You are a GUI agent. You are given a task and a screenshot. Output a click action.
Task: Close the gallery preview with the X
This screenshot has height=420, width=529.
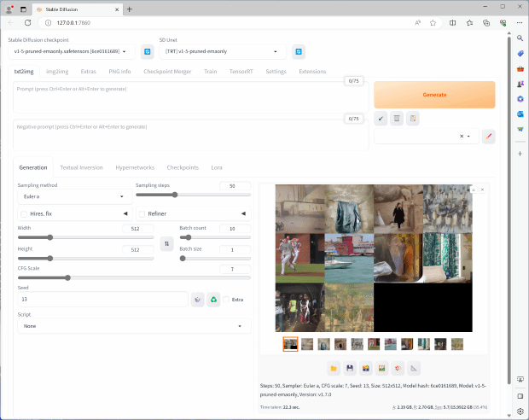[x=482, y=190]
